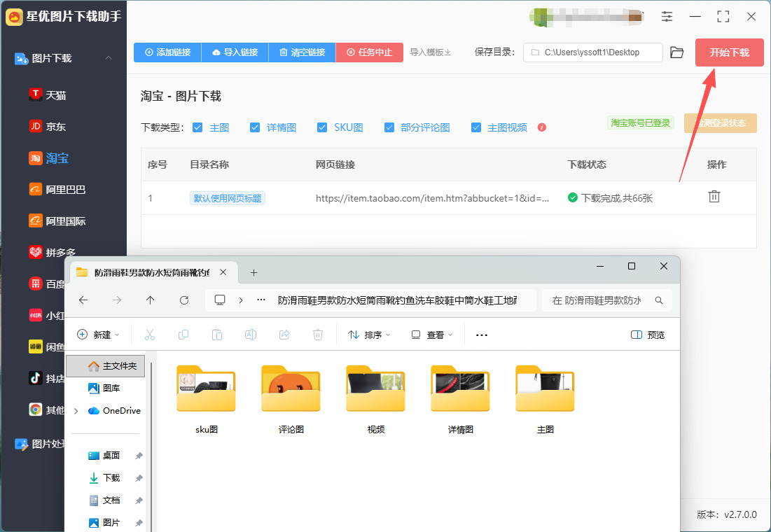Screen dimensions: 771x532
Task: Click the red info icon beside 主图视频
Action: pyautogui.click(x=541, y=127)
